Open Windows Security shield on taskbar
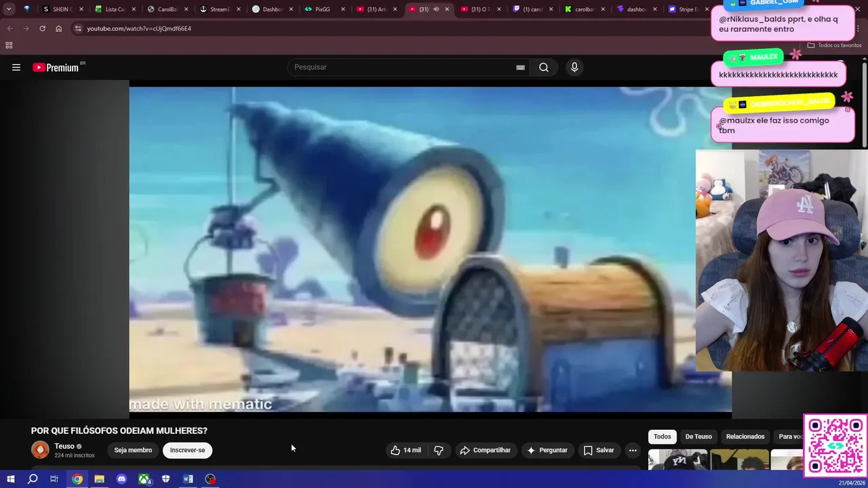This screenshot has height=488, width=868. click(x=165, y=479)
